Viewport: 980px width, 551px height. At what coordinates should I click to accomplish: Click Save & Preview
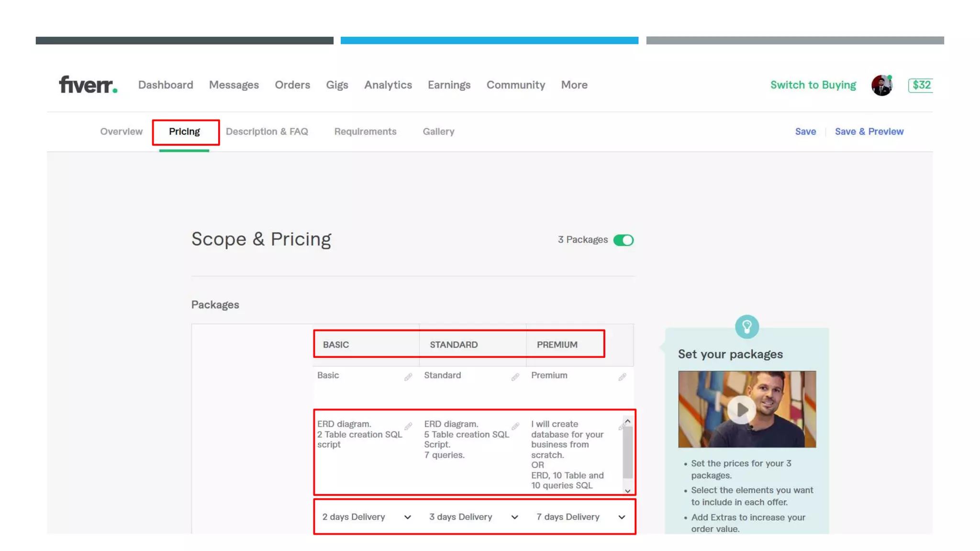(869, 132)
